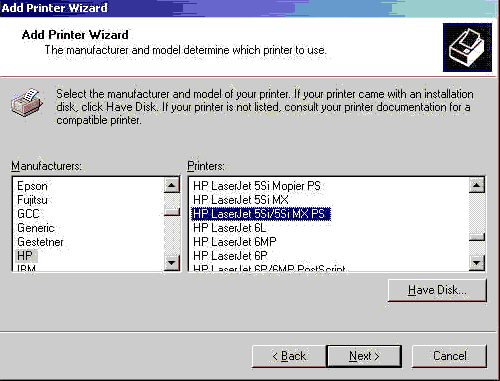The height and width of the screenshot is (381, 500).
Task: Click Manufacturers list scroll up arrow
Action: coord(172,185)
